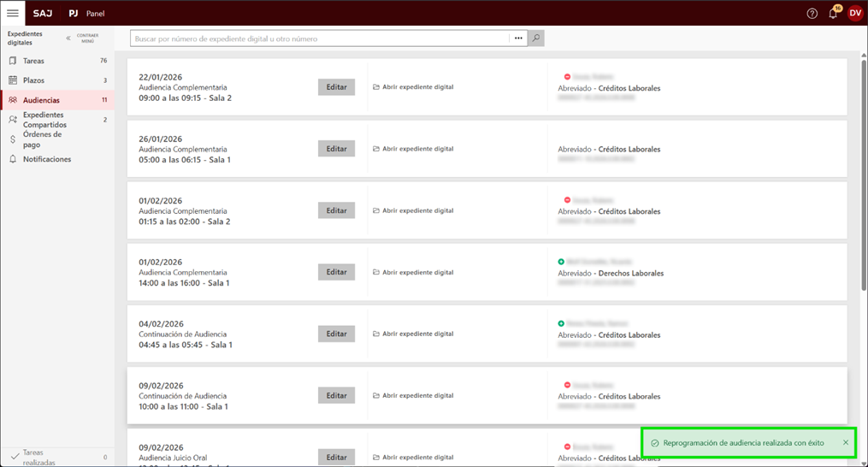Open the DV user profile avatar

(854, 13)
